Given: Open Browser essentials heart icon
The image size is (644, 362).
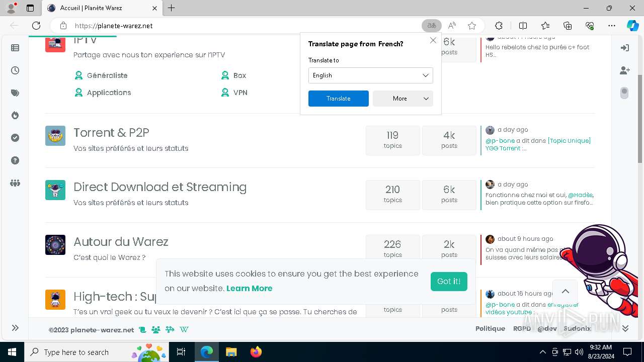Looking at the screenshot, I should pos(590,26).
